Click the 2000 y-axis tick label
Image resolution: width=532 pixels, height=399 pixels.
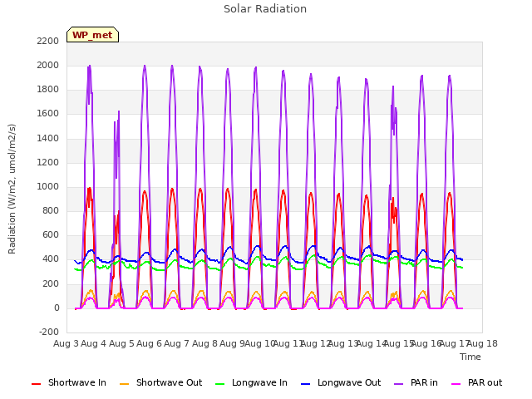tap(48, 65)
